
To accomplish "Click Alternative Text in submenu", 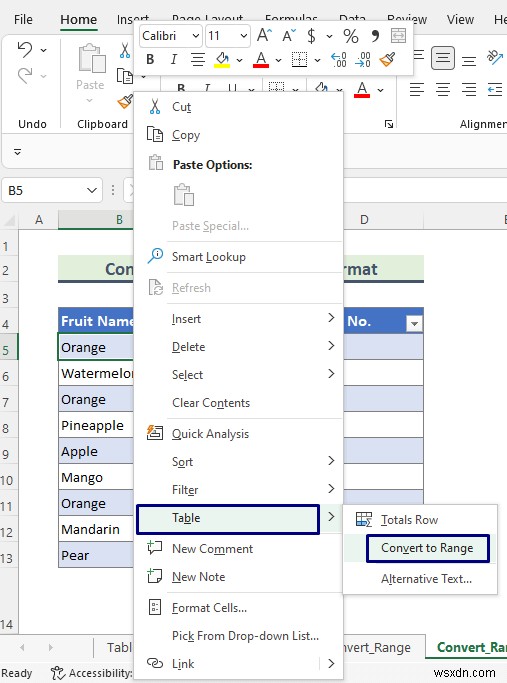I will (426, 579).
